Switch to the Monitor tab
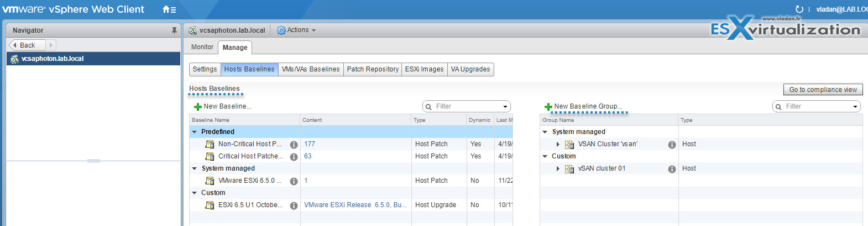 point(202,47)
